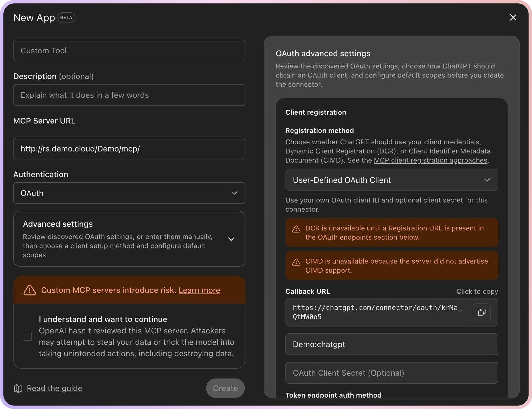
Task: Check the 'I understand and want to continue' box
Action: pyautogui.click(x=27, y=336)
